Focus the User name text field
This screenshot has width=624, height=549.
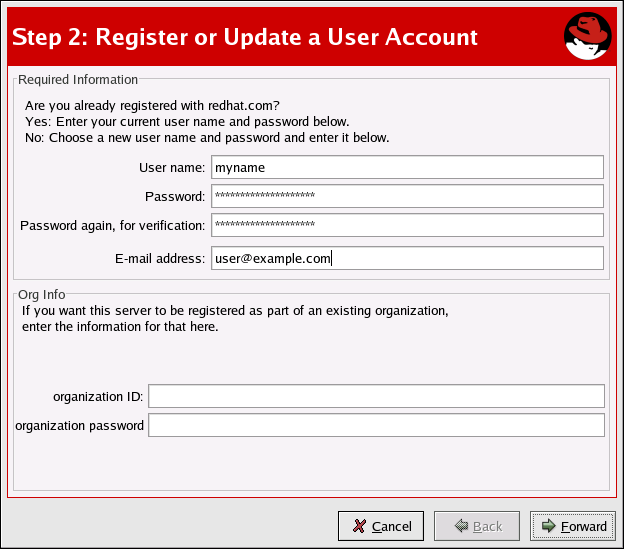406,168
